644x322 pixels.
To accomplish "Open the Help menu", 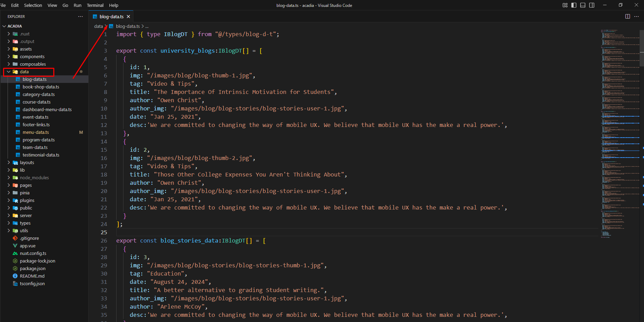I will 113,5.
